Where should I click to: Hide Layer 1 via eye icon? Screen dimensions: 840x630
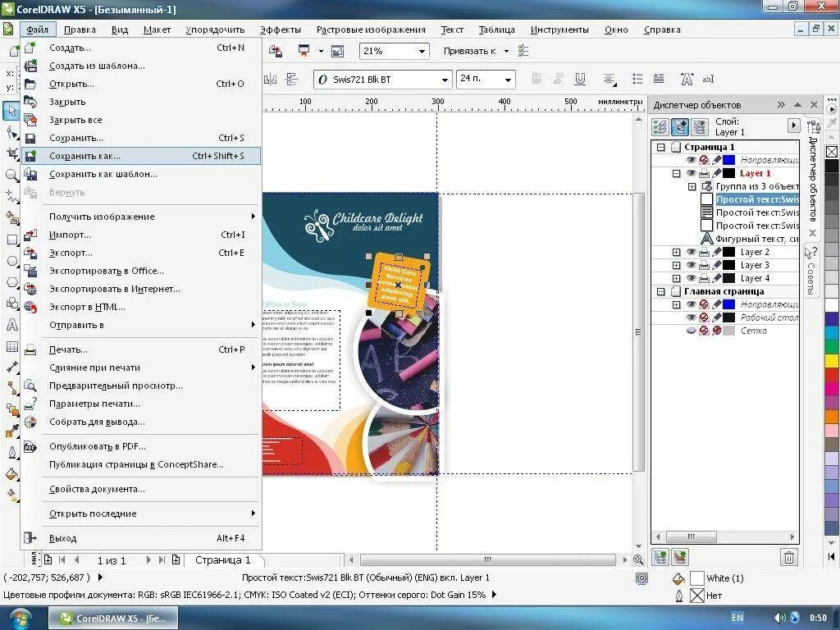click(691, 173)
